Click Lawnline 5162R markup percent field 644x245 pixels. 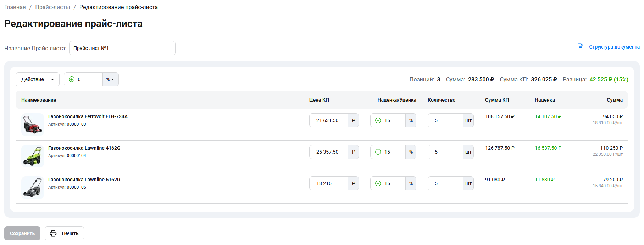(x=394, y=183)
